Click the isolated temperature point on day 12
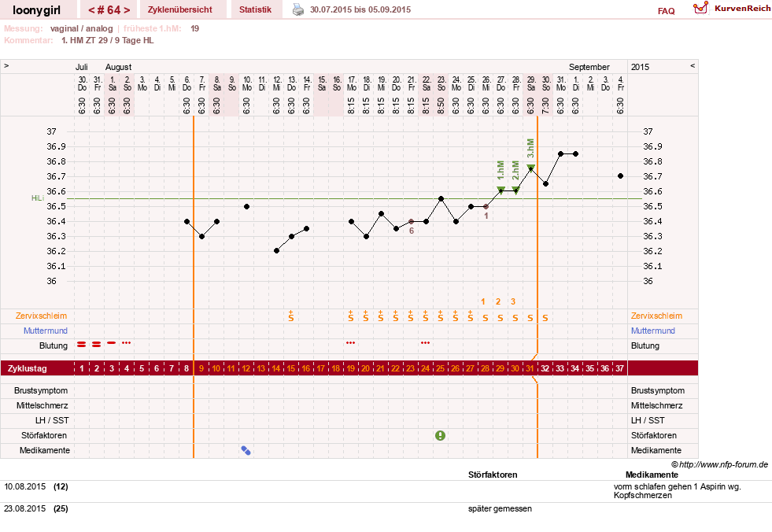The image size is (772, 532). [246, 206]
